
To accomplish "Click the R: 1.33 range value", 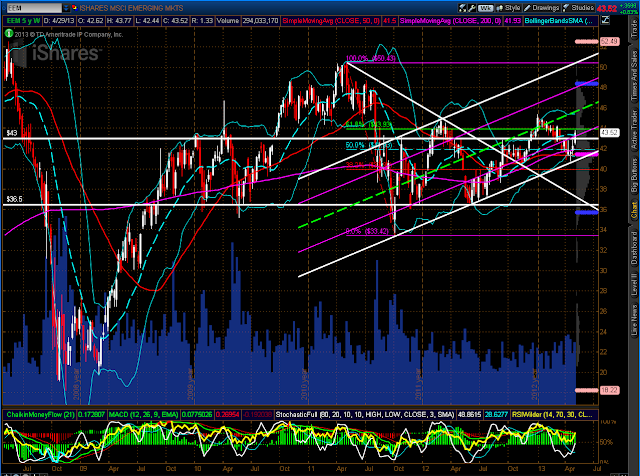I will coord(202,20).
